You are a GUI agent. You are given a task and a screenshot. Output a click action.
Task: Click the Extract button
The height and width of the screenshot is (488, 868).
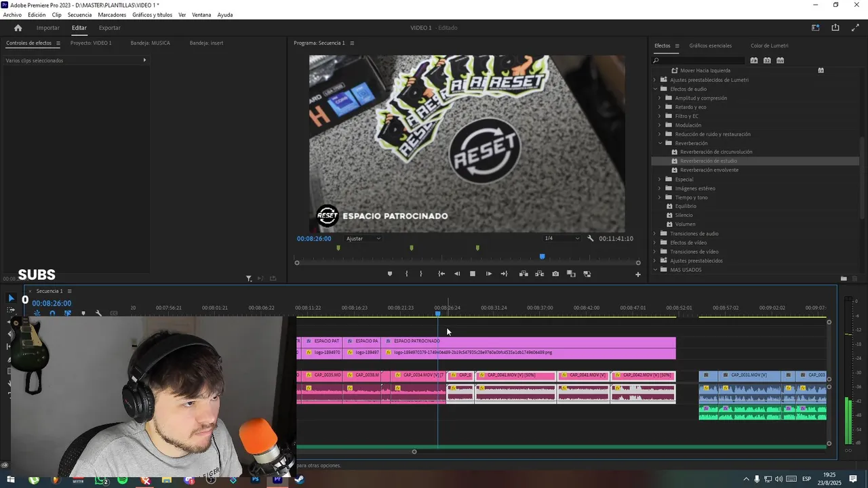(x=539, y=274)
